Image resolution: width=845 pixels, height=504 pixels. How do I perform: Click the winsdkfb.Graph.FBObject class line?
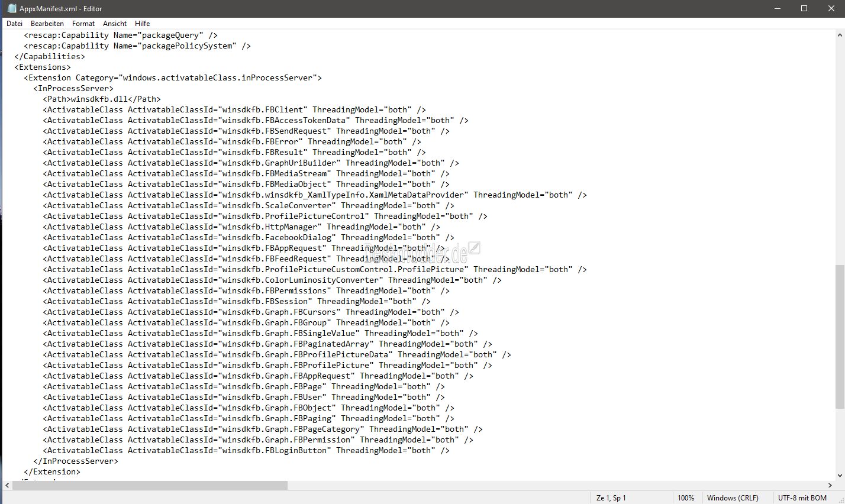tap(249, 408)
